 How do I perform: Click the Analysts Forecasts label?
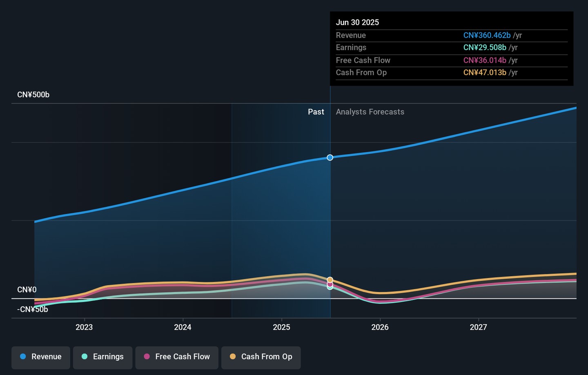coord(370,112)
